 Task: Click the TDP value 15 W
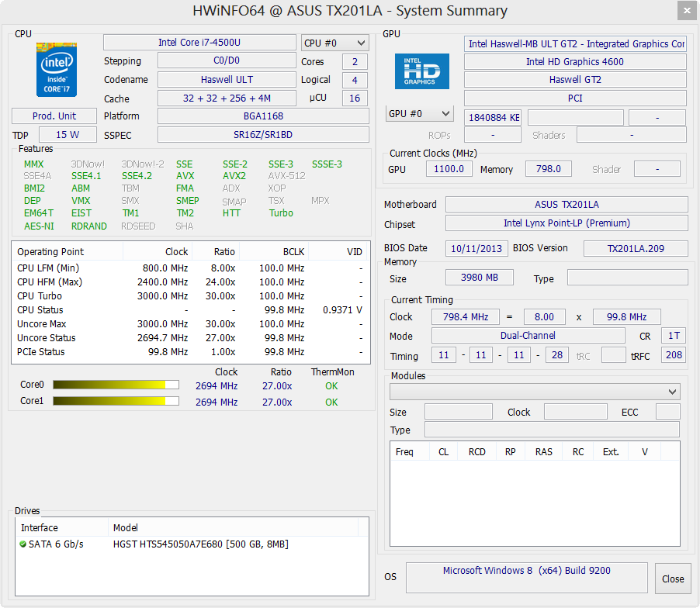[68, 135]
